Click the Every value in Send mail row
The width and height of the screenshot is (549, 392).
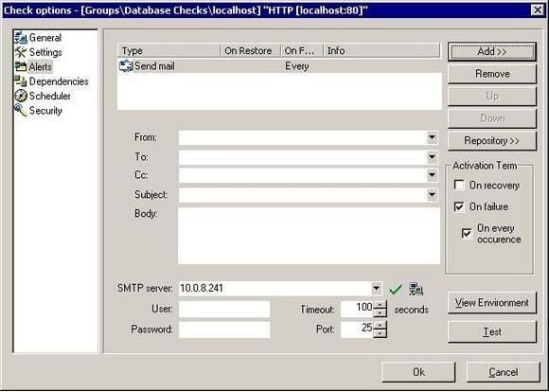point(297,66)
